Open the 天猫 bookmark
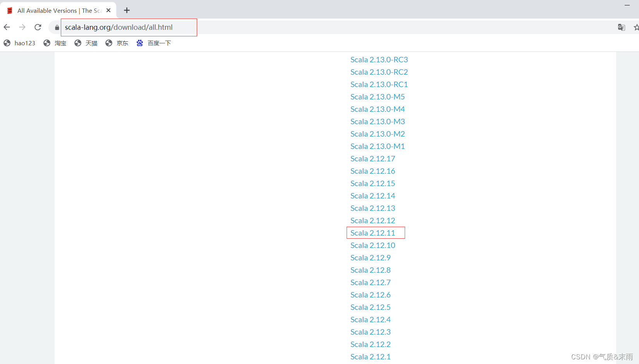This screenshot has width=639, height=364. [x=86, y=43]
